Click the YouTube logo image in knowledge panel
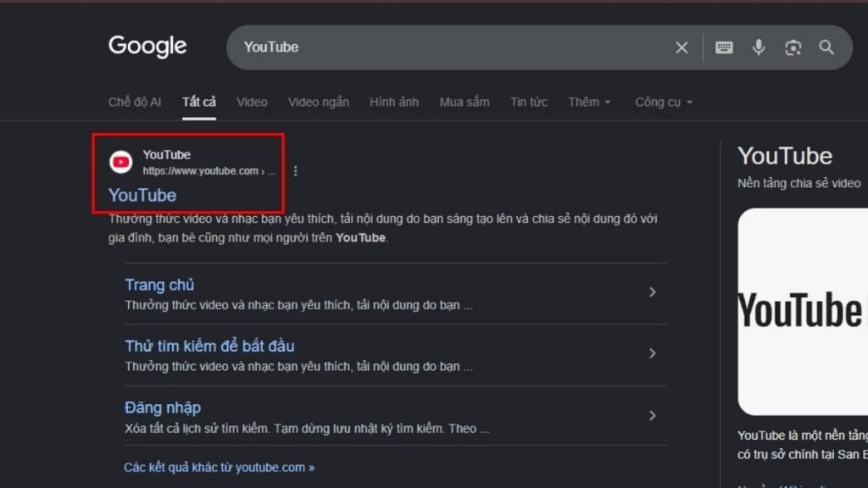The height and width of the screenshot is (488, 868). [x=803, y=312]
